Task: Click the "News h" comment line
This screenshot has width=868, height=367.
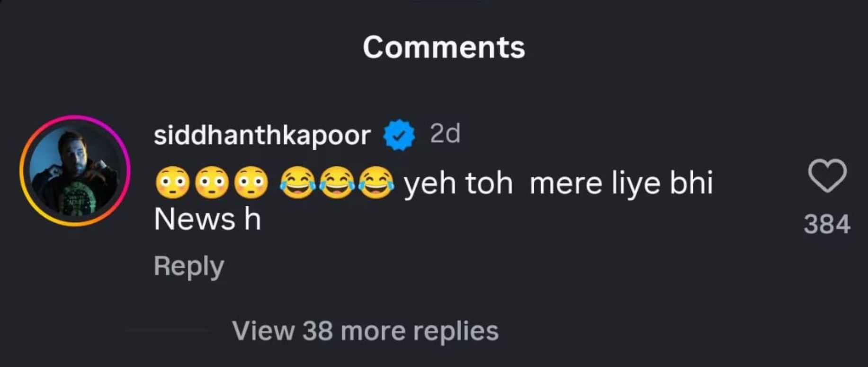Action: (x=207, y=220)
